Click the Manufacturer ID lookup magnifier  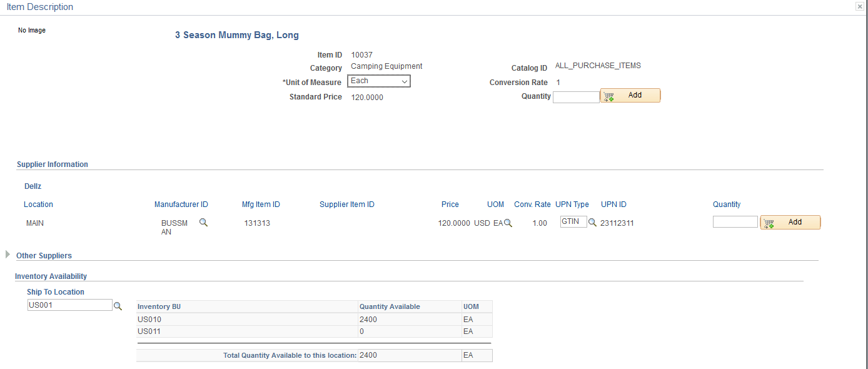[203, 222]
